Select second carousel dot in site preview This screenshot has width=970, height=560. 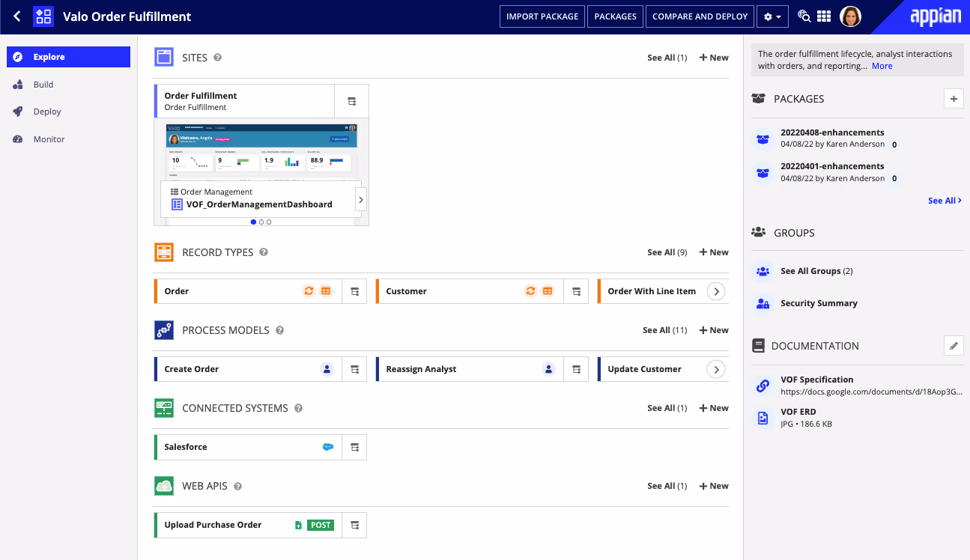261,222
